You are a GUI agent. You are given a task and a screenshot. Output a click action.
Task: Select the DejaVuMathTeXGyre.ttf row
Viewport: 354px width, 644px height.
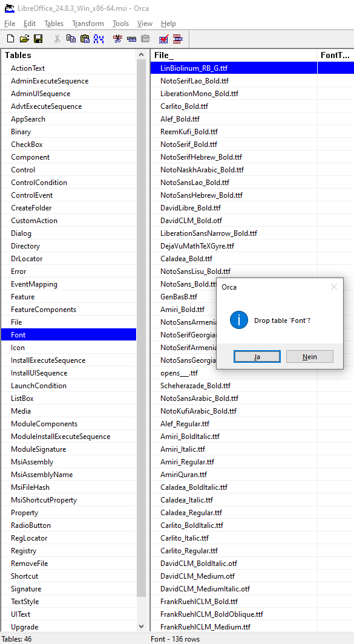tap(252, 246)
